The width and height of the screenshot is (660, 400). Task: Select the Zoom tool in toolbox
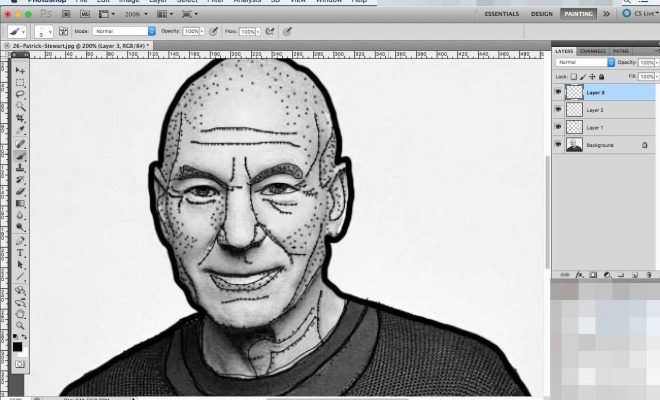point(20,326)
